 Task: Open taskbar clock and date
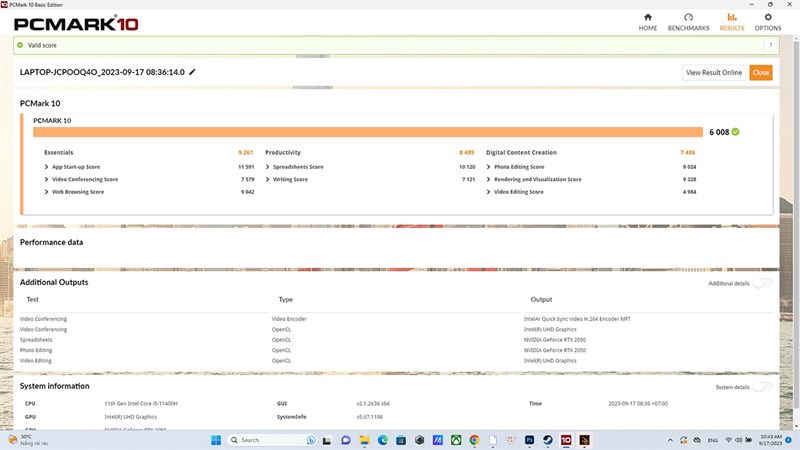tap(770, 440)
